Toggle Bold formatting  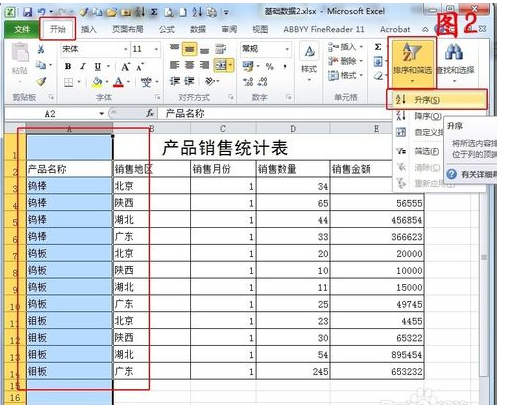click(x=68, y=66)
